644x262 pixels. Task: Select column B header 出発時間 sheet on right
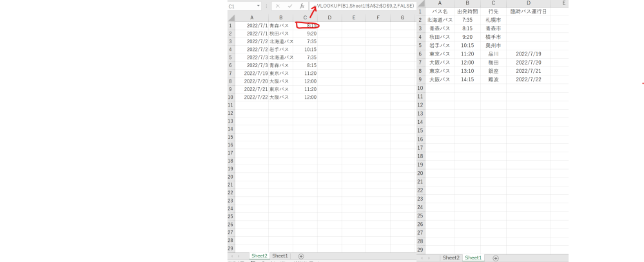(x=467, y=3)
